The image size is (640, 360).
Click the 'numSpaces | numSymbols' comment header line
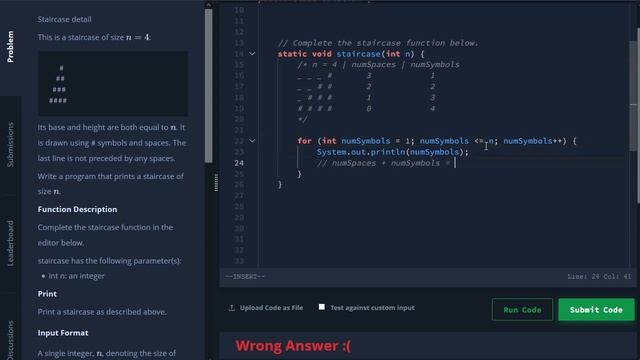pyautogui.click(x=379, y=64)
